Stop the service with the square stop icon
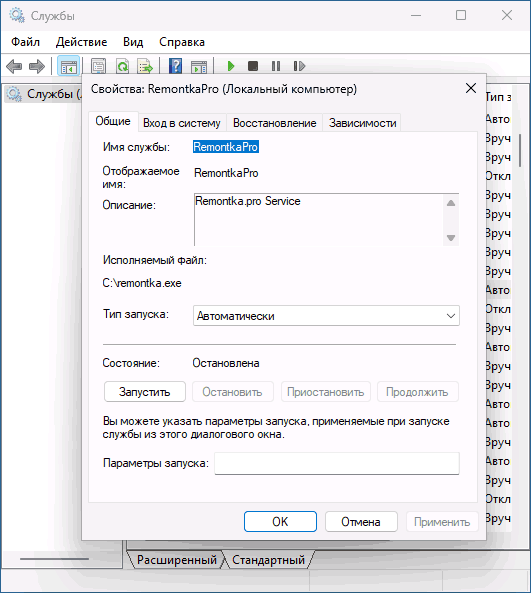Viewport: 531px width, 593px height. 253,66
